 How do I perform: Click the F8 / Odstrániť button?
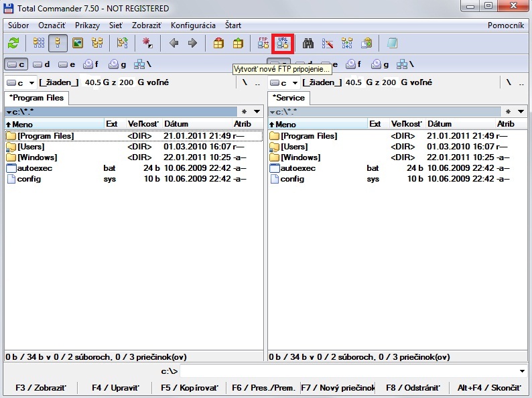(x=413, y=387)
